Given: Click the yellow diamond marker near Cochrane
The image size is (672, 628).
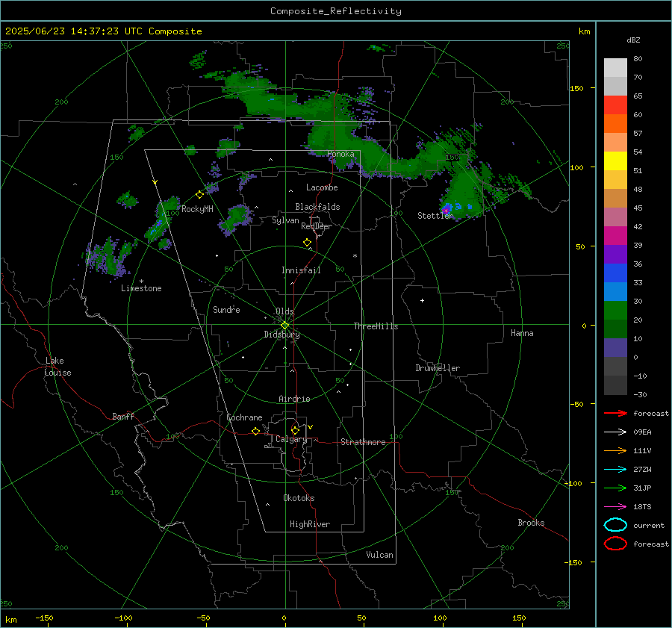Looking at the screenshot, I should pos(255,431).
